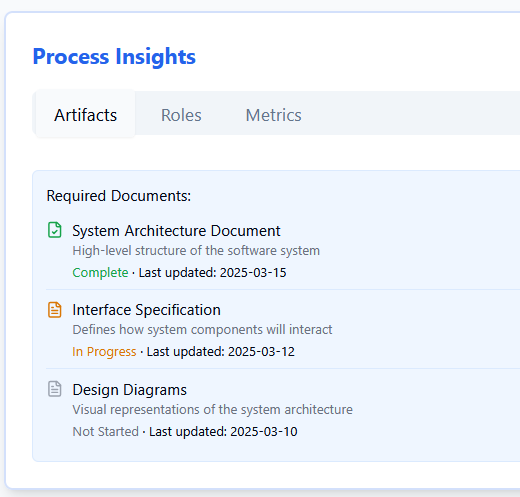Select the Design Diagrams entry

(x=130, y=390)
